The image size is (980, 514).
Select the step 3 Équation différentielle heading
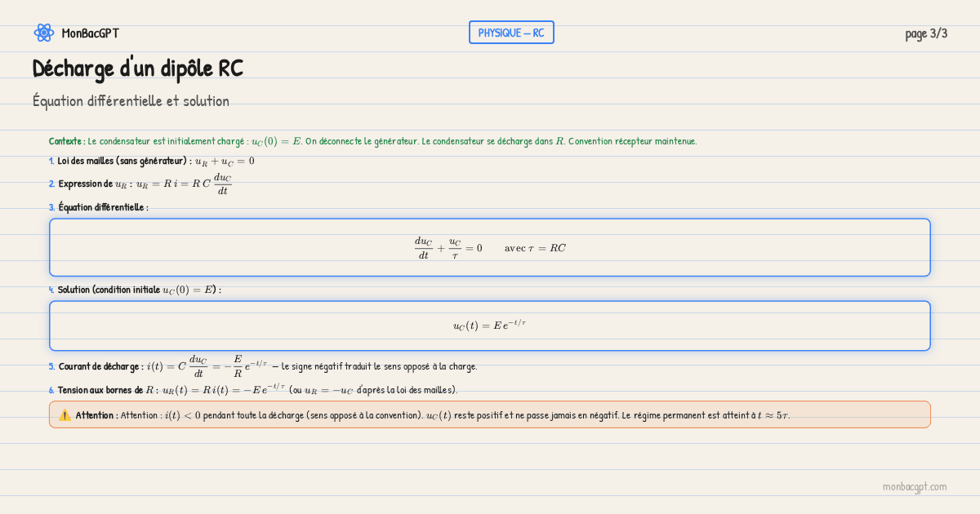(x=103, y=207)
